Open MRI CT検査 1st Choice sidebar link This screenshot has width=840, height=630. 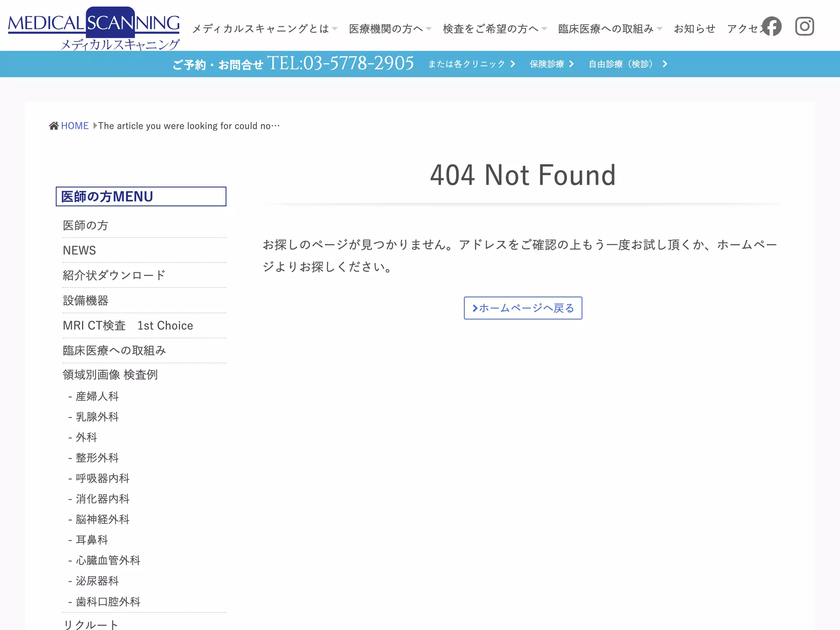144,326
